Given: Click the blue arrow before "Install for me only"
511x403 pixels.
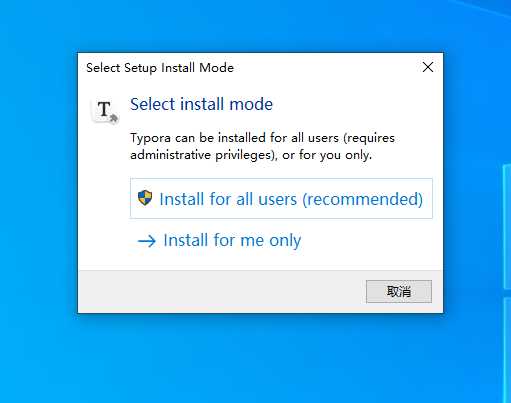Looking at the screenshot, I should (x=147, y=241).
